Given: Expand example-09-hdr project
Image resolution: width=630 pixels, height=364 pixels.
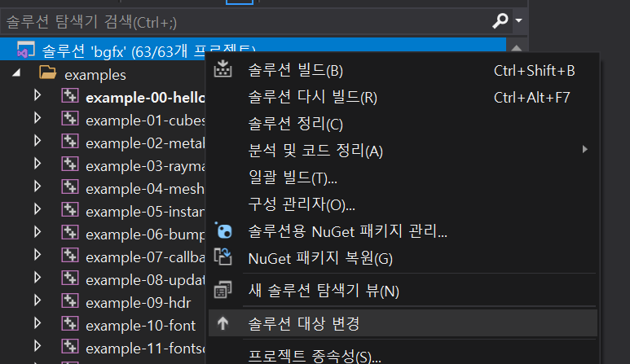Looking at the screenshot, I should tap(37, 300).
